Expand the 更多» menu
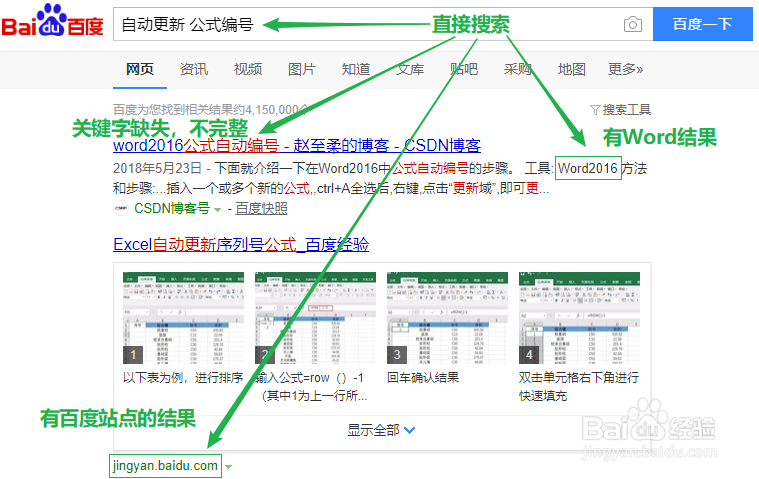The width and height of the screenshot is (759, 479). click(x=625, y=69)
